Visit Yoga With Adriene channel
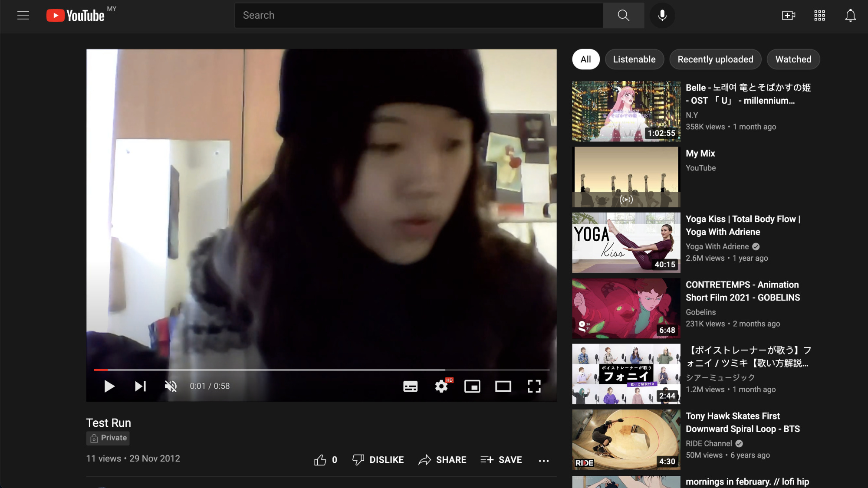The image size is (868, 488). click(x=717, y=246)
